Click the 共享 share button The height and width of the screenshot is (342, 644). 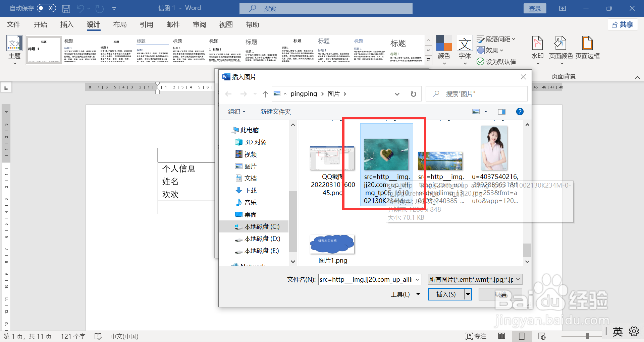pyautogui.click(x=623, y=24)
